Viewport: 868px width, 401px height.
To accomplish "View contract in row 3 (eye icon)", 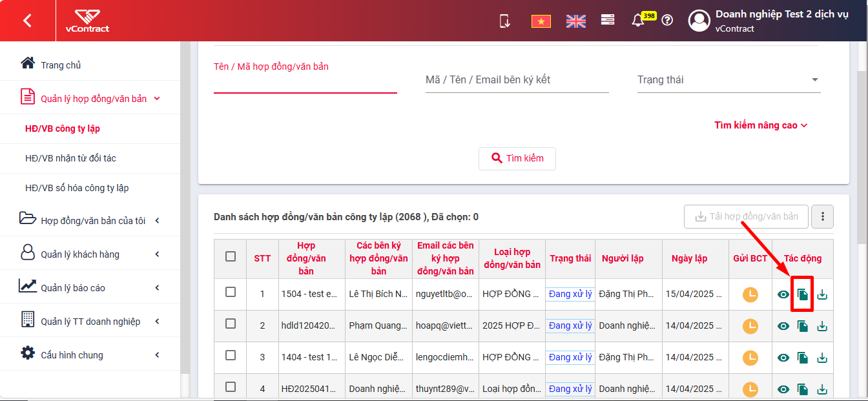I will (783, 357).
